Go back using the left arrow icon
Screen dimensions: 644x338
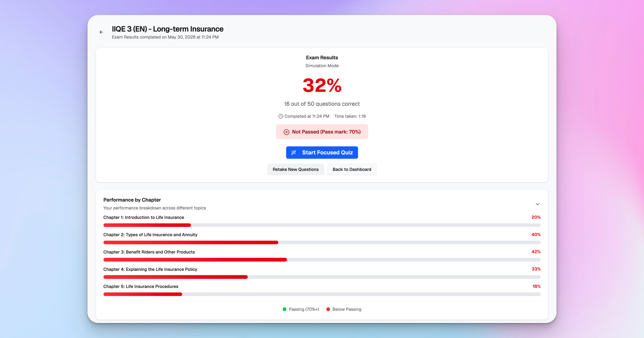(x=101, y=32)
